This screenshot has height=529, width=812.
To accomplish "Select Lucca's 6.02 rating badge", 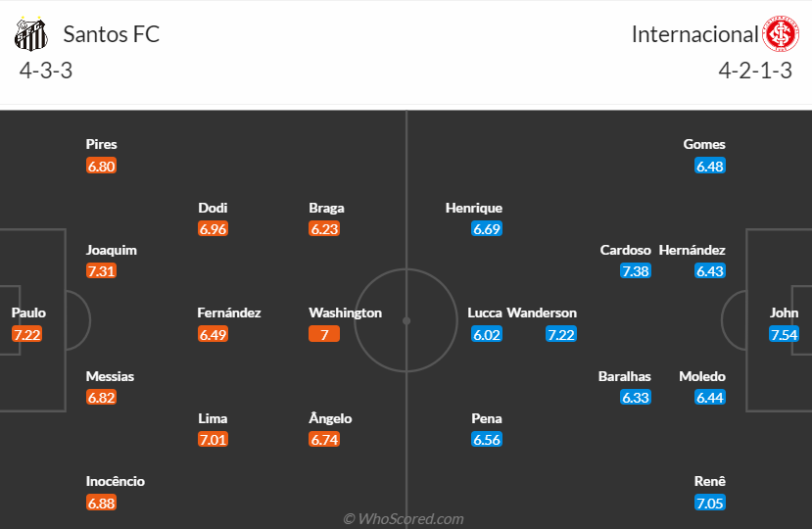I will click(487, 334).
